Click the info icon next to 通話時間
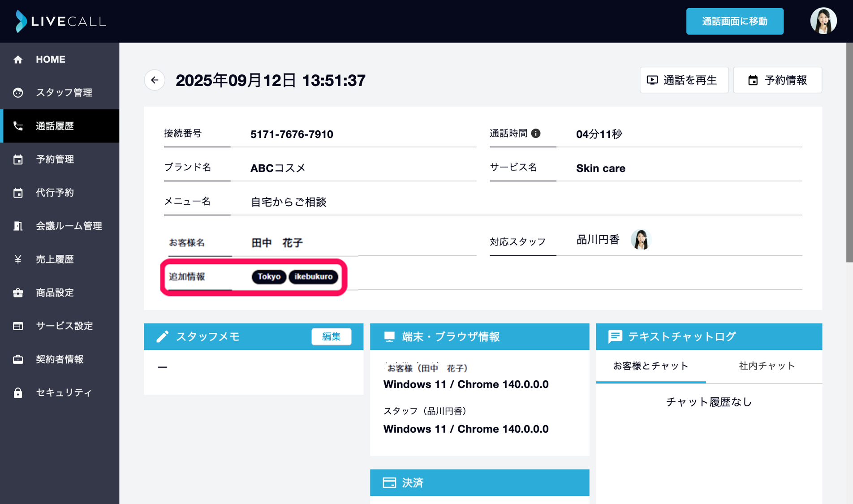This screenshot has height=504, width=853. (x=536, y=133)
